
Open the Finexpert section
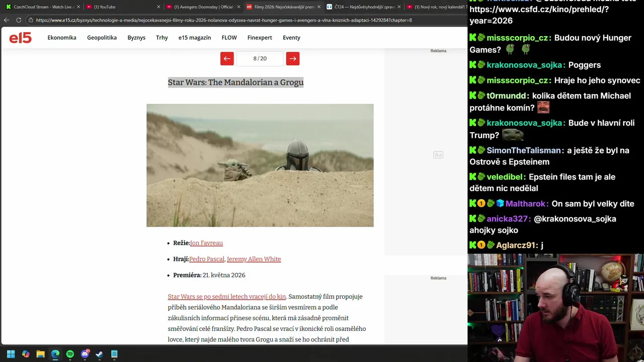(x=260, y=38)
